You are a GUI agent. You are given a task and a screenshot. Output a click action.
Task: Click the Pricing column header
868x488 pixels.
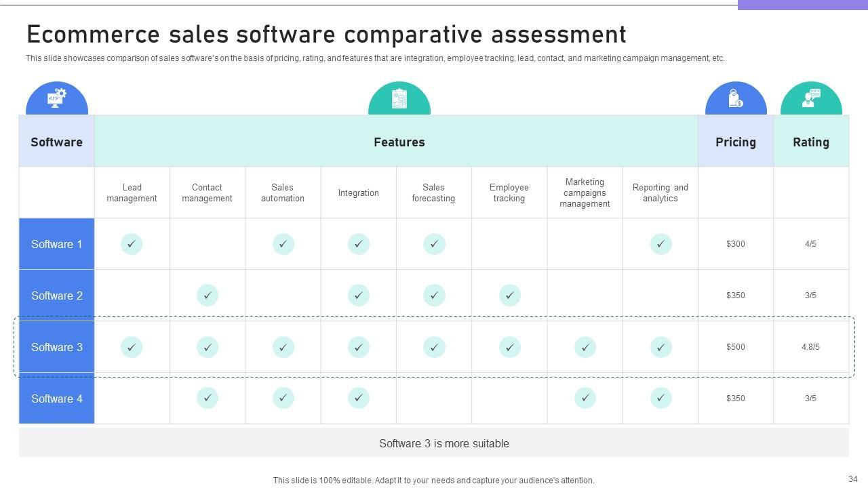pyautogui.click(x=736, y=142)
